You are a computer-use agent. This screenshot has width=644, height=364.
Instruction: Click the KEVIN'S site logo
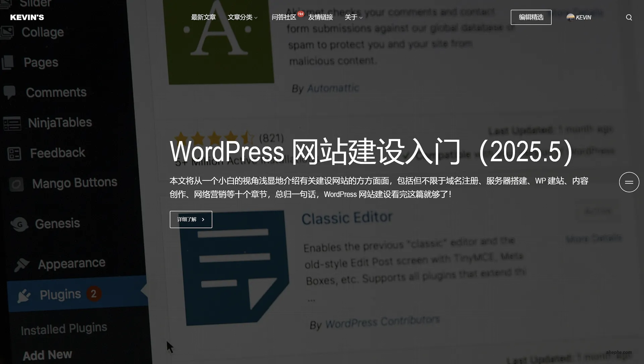click(x=27, y=17)
